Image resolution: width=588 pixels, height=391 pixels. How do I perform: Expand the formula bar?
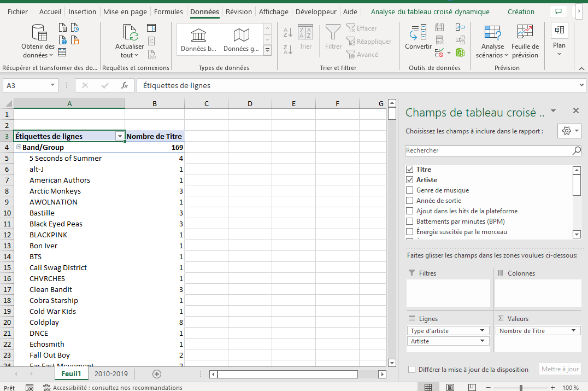click(x=581, y=85)
